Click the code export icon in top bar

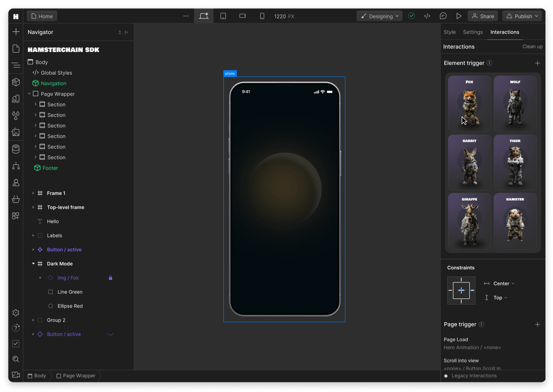tap(427, 16)
